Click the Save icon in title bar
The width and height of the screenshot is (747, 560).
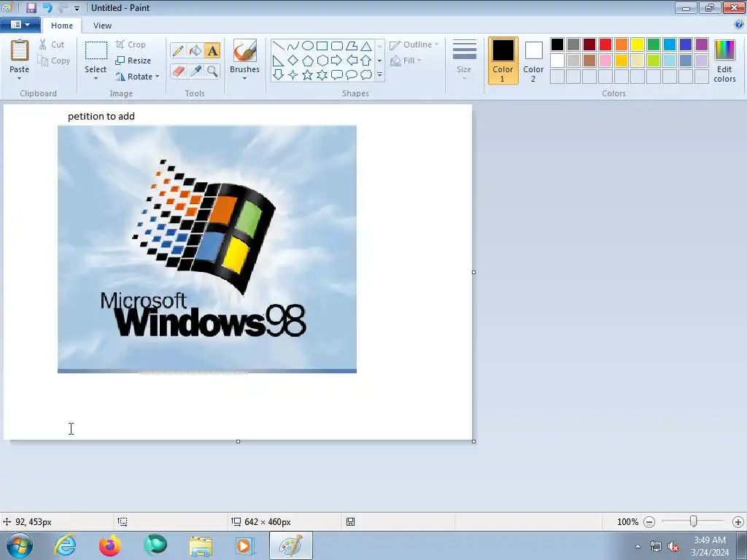coord(31,7)
